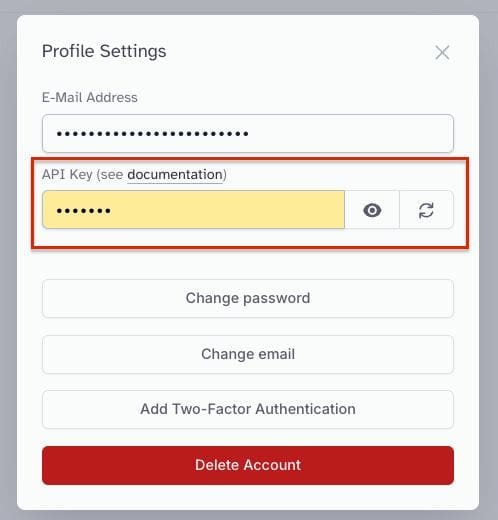Focus the yellow highlighted API Key field
Viewport: 498px width, 520px height.
pyautogui.click(x=193, y=210)
